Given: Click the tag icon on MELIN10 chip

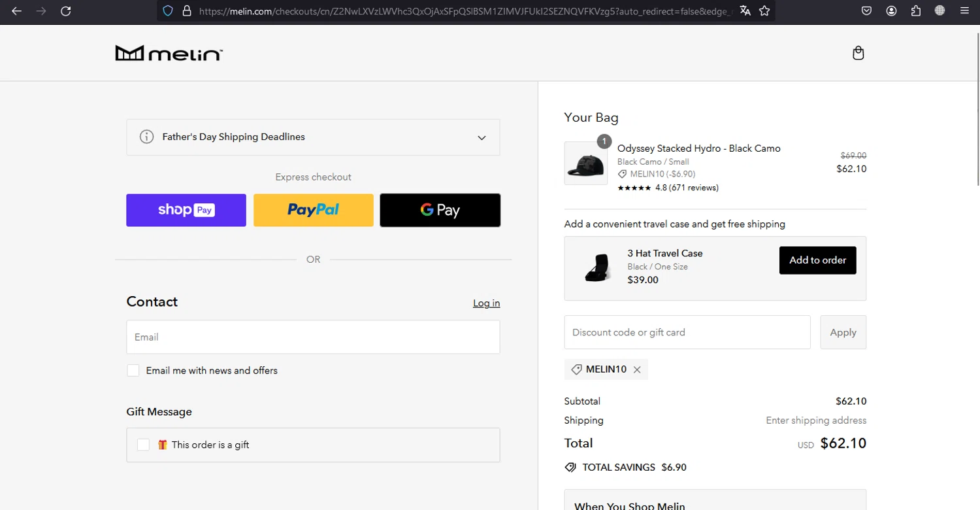Looking at the screenshot, I should click(576, 369).
